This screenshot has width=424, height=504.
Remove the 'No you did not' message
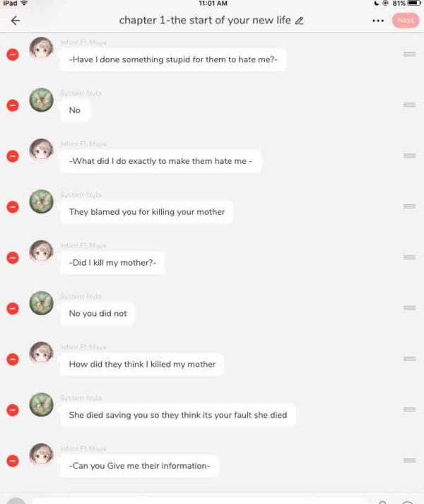click(13, 309)
